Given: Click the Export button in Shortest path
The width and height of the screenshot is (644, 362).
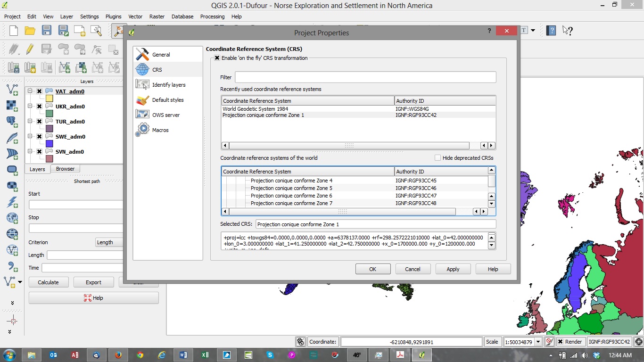Looking at the screenshot, I should pyautogui.click(x=93, y=282).
